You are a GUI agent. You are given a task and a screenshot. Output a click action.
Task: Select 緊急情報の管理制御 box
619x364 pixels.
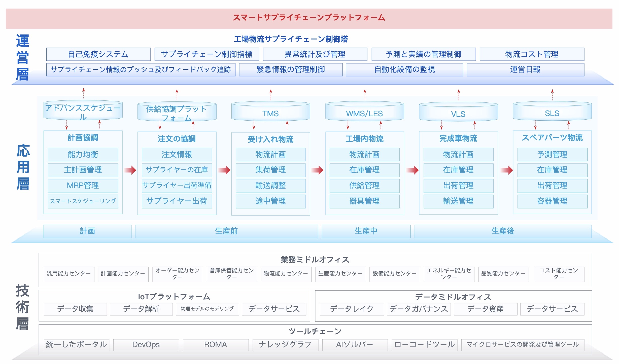291,69
